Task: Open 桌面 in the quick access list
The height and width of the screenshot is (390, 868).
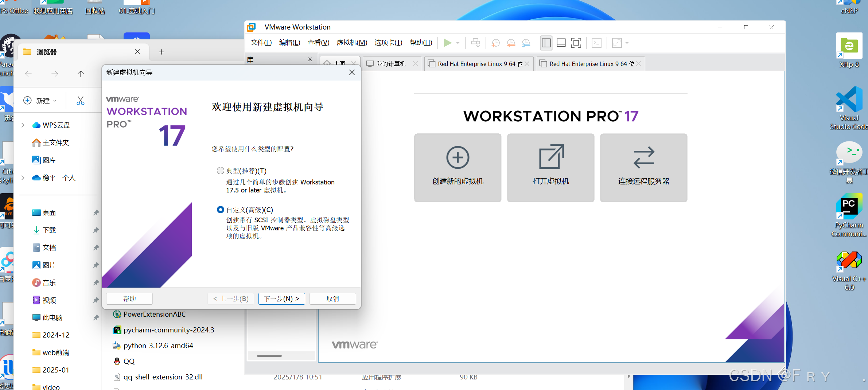Action: tap(44, 212)
